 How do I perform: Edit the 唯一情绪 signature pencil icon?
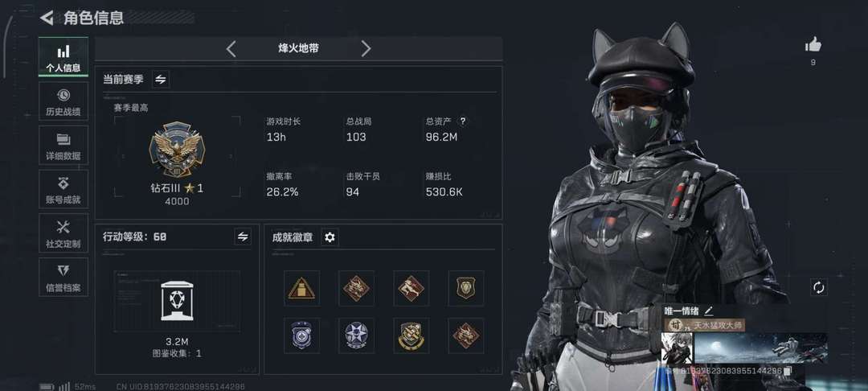click(709, 311)
